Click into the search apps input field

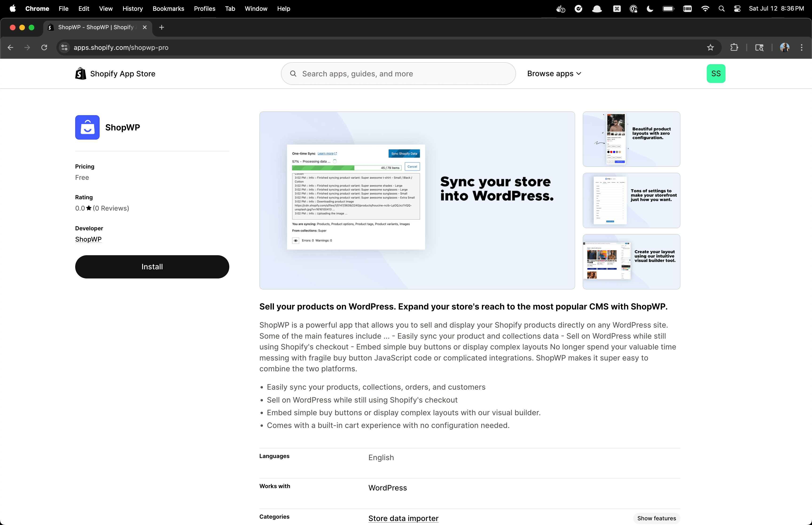pyautogui.click(x=398, y=74)
